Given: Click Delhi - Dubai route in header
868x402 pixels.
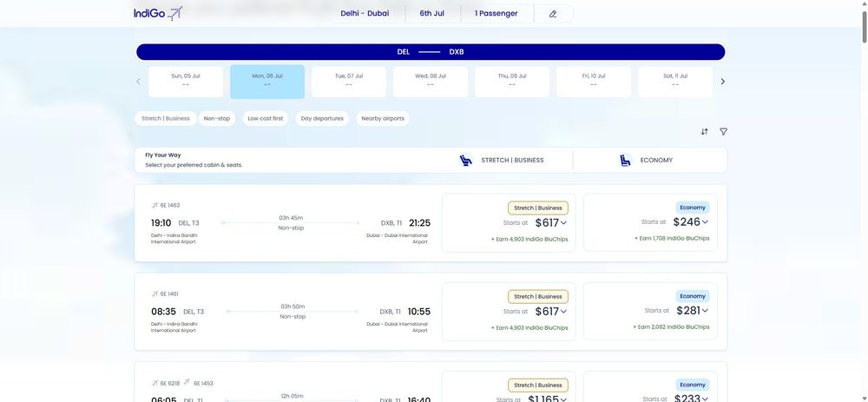Looking at the screenshot, I should coord(365,13).
